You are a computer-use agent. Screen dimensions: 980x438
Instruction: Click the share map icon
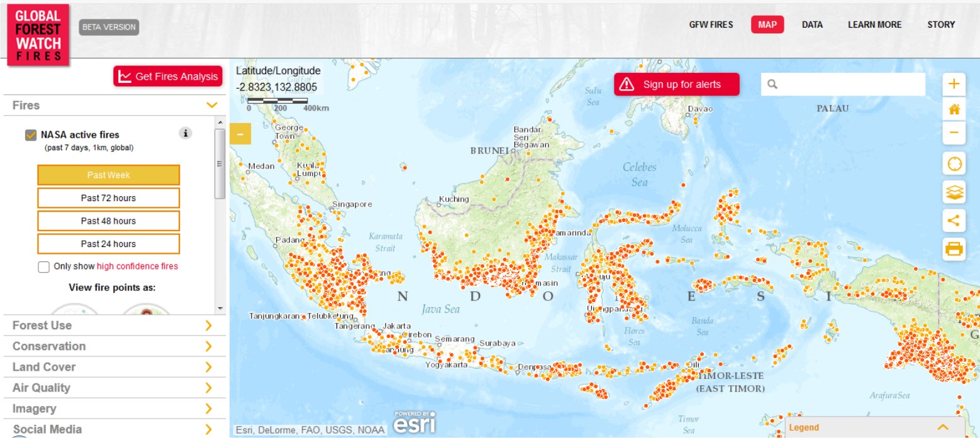(954, 221)
